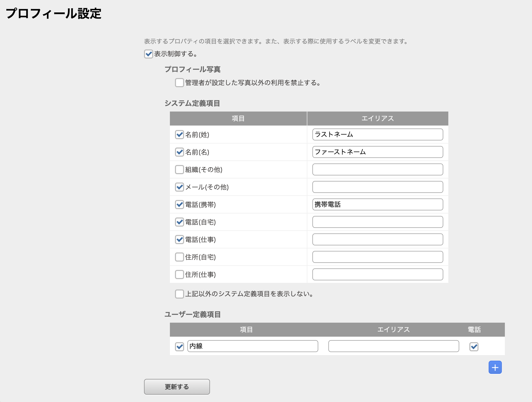Click the ファーストネーム alias field

pos(378,152)
